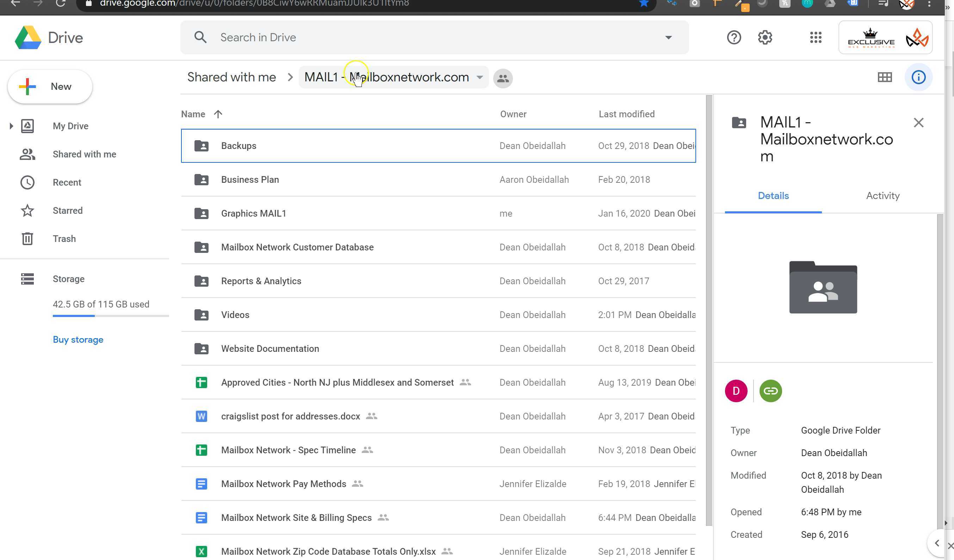Open the link sharing green icon
Viewport: 954px width, 560px height.
pos(770,391)
